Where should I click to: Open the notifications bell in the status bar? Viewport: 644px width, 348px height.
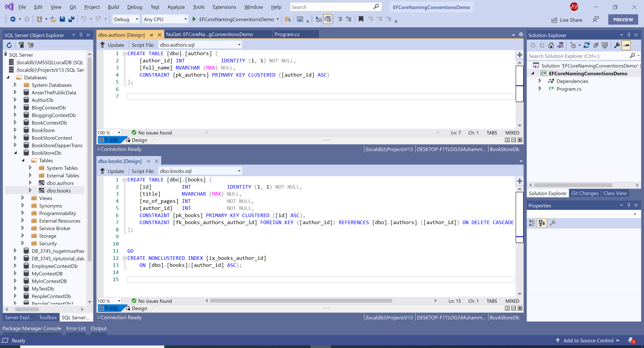click(630, 340)
